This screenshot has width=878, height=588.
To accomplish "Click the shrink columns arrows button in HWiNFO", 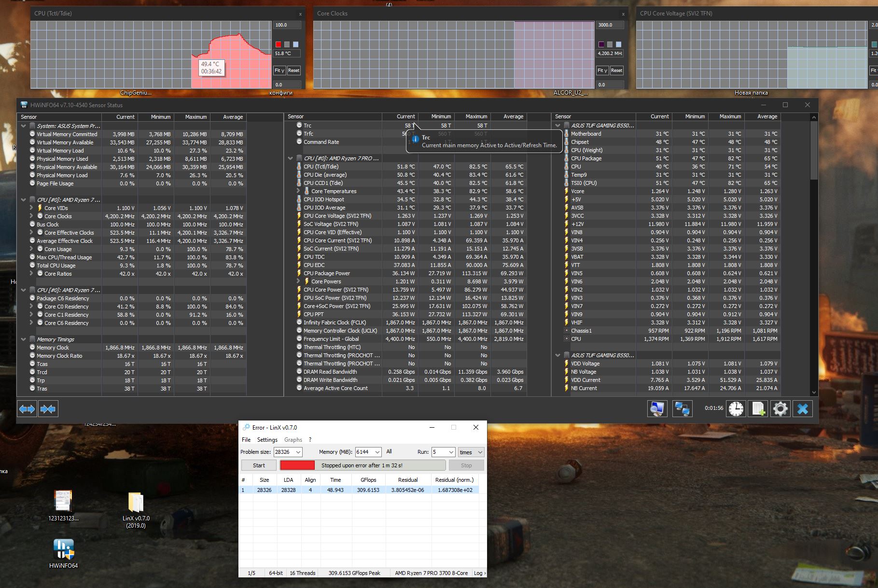I will 48,409.
